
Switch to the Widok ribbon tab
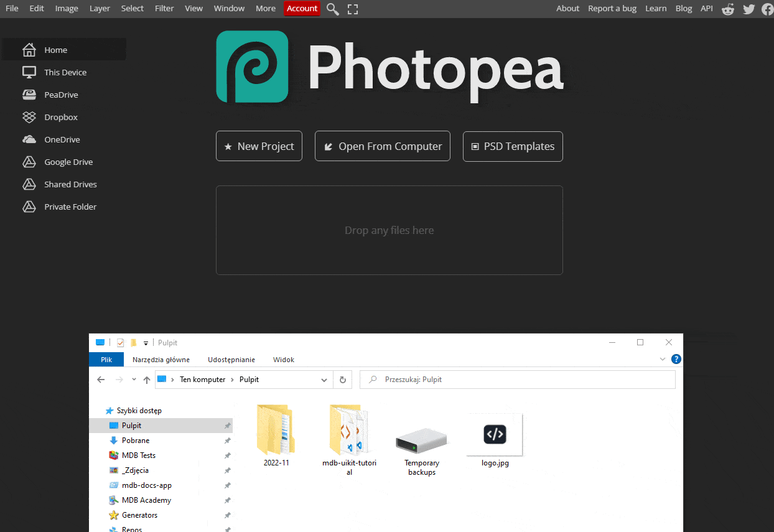(x=284, y=360)
